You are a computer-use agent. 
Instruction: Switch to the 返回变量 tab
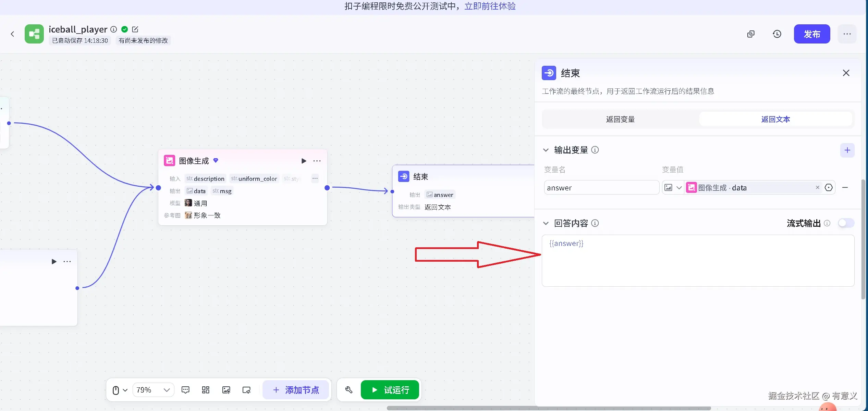click(620, 119)
